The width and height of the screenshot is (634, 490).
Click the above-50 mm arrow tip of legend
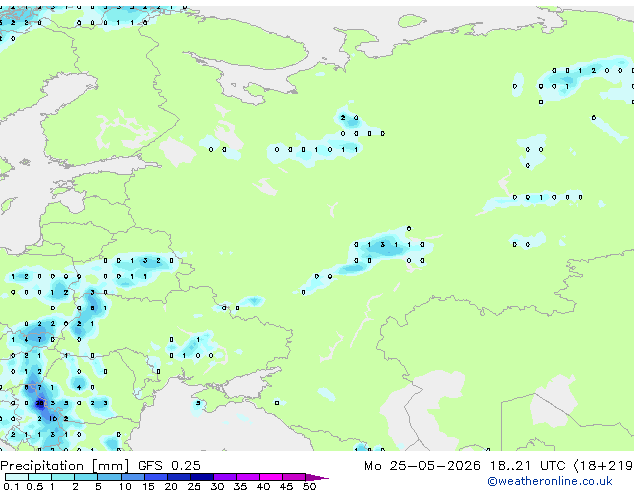(x=317, y=477)
